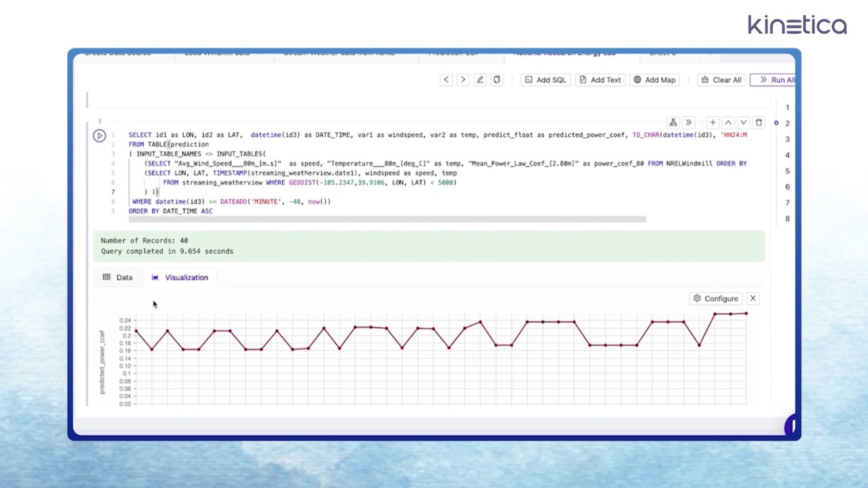The width and height of the screenshot is (868, 488).
Task: Delete the block using the trash icon
Action: [759, 122]
